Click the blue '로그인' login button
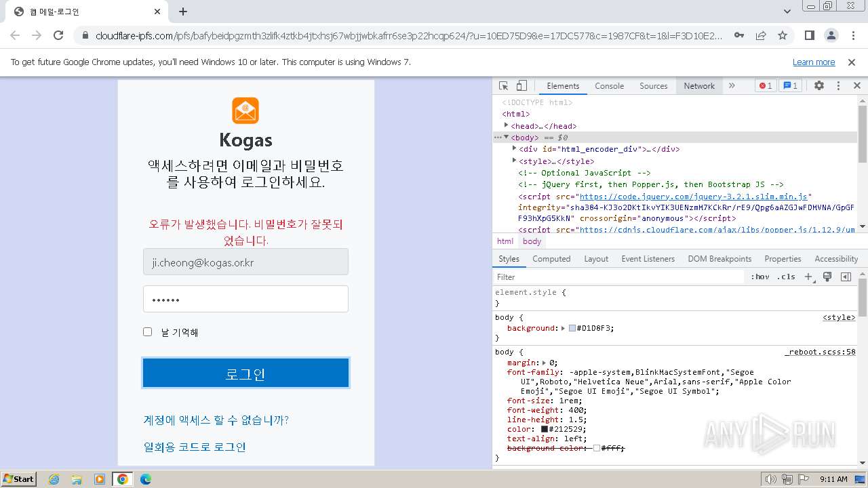The image size is (868, 488). point(245,373)
